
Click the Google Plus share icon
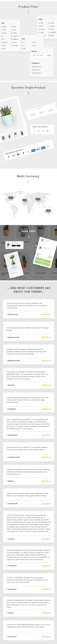(43, 131)
